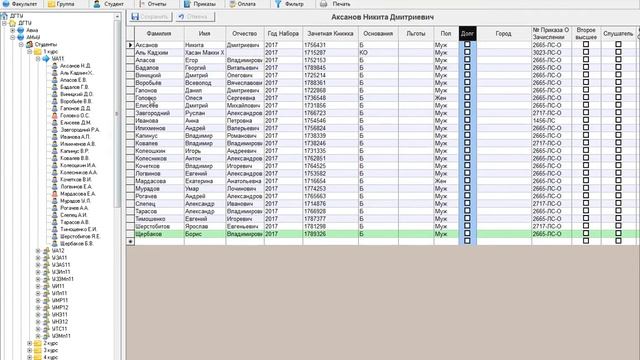This screenshot has height=360, width=640.
Task: Click the folder icon of 1 курс
Action: tap(38, 52)
